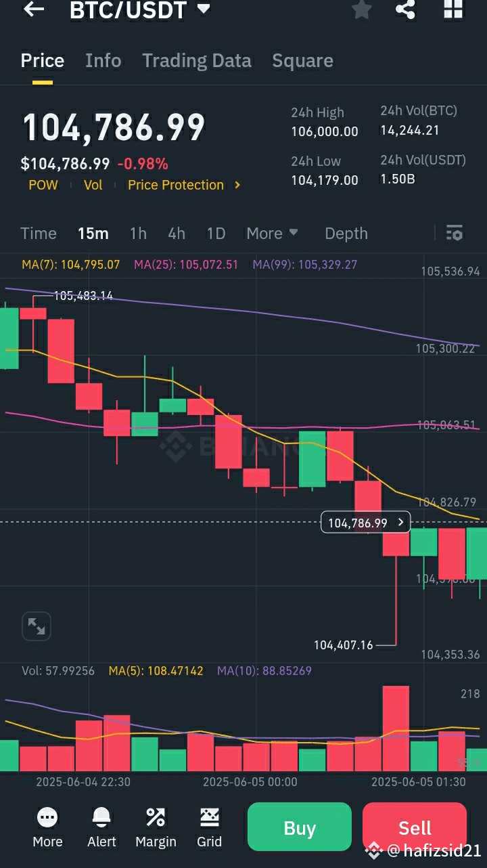This screenshot has width=487, height=868.
Task: Tap the MA(7) indicator value
Action: tap(71, 265)
